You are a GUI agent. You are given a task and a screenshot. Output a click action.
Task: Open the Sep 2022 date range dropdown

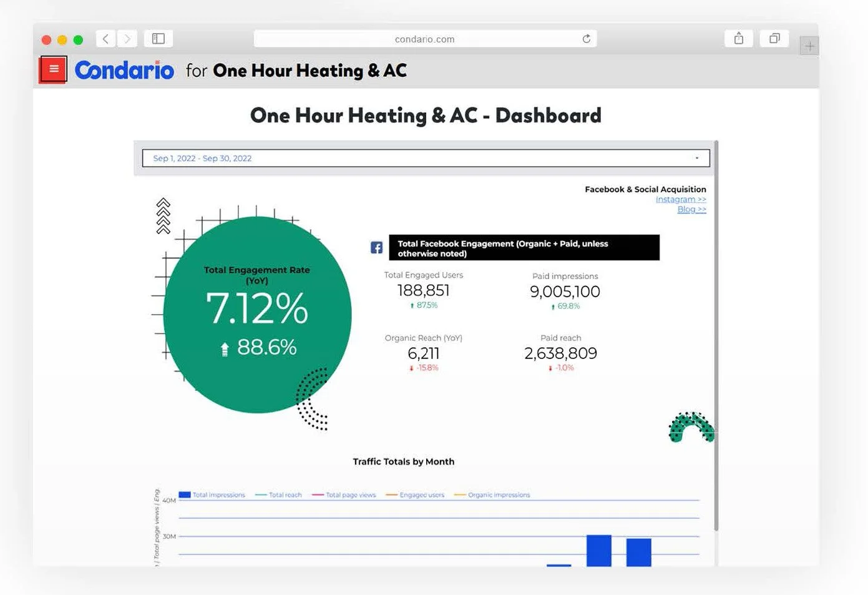(x=426, y=158)
